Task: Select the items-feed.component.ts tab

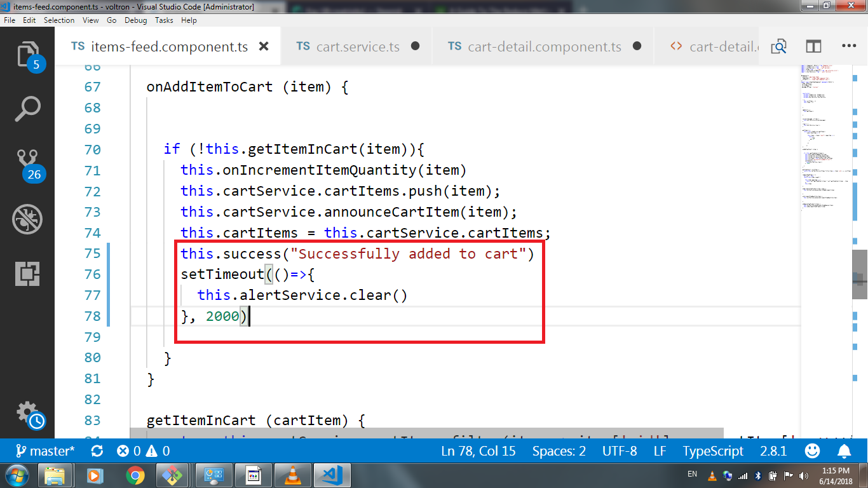Action: click(x=168, y=46)
